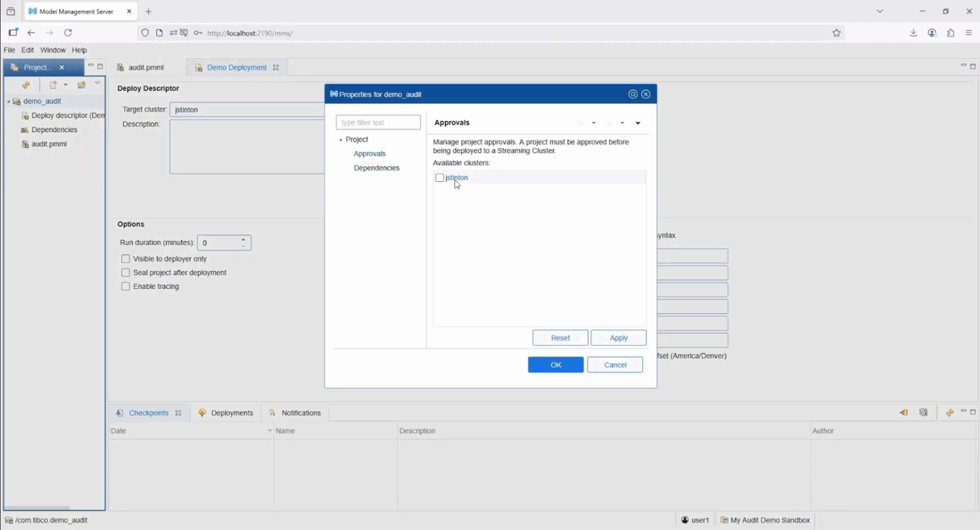
Task: Toggle the Visible to deployer only checkbox
Action: tap(126, 258)
